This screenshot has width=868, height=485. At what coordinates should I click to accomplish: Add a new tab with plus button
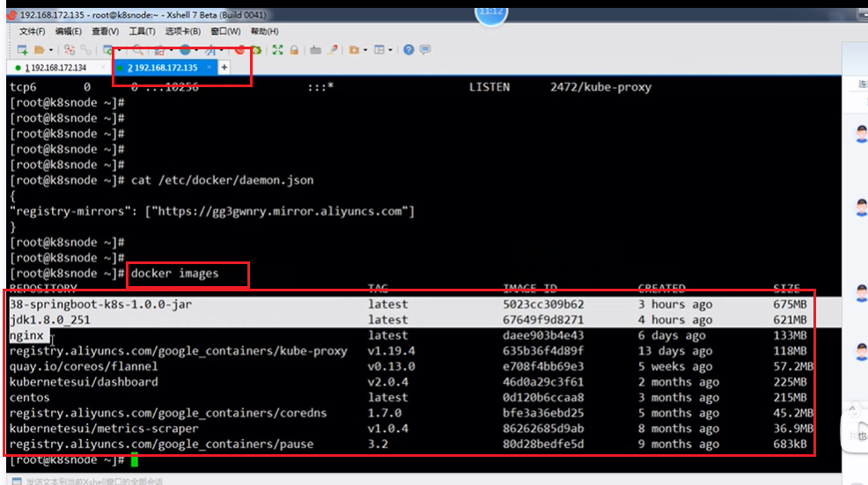224,68
